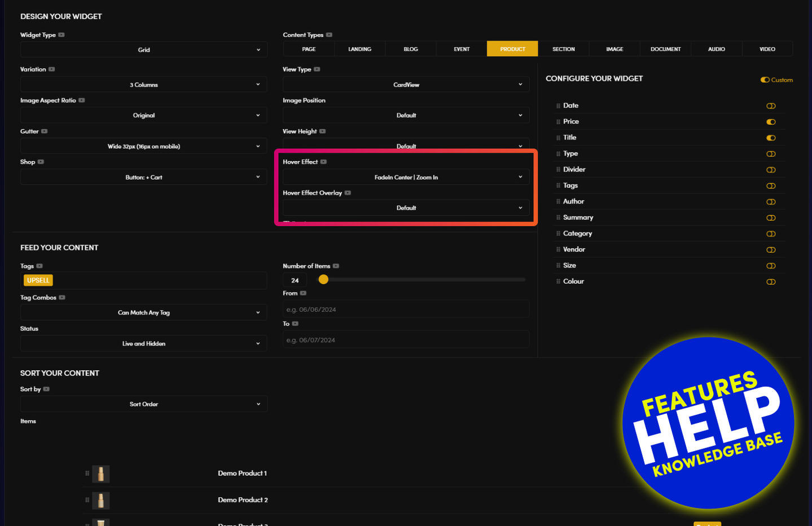This screenshot has height=526, width=812.
Task: Click the drag handle next to Date
Action: point(558,106)
